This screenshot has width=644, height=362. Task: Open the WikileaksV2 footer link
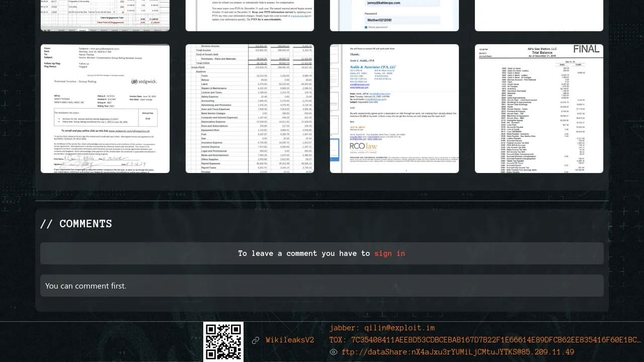click(x=290, y=340)
